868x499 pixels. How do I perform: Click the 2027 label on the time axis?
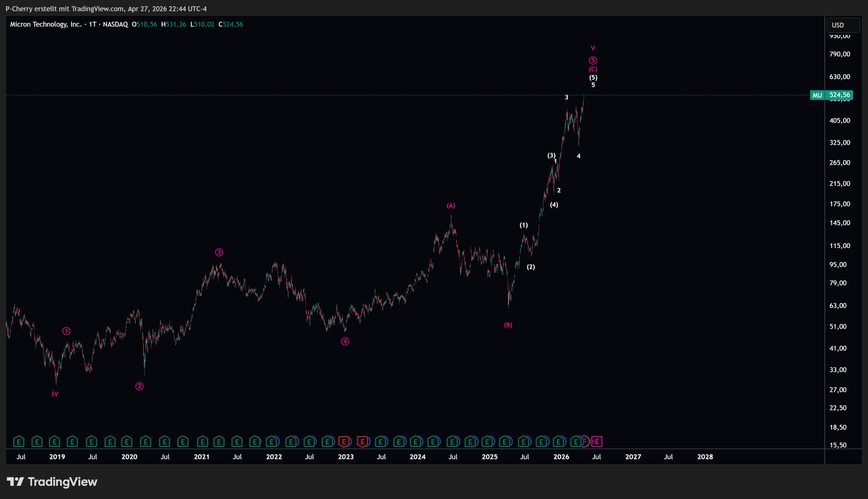tap(633, 457)
